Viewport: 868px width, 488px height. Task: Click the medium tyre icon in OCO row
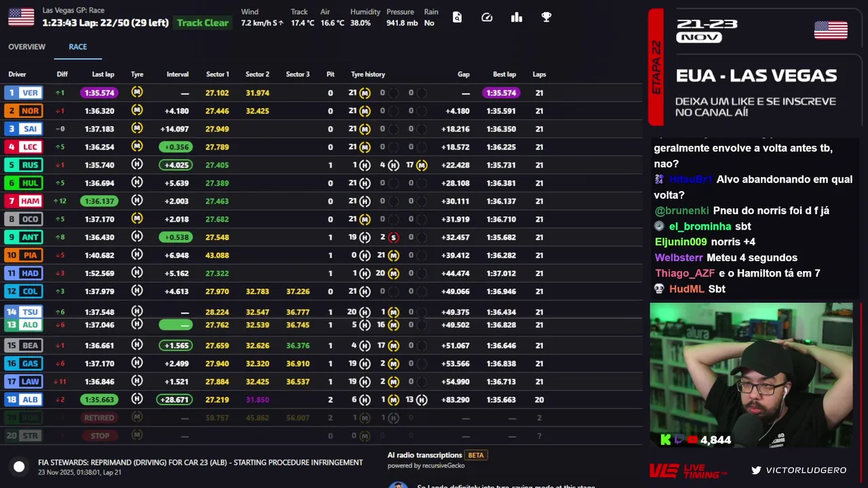pos(137,219)
